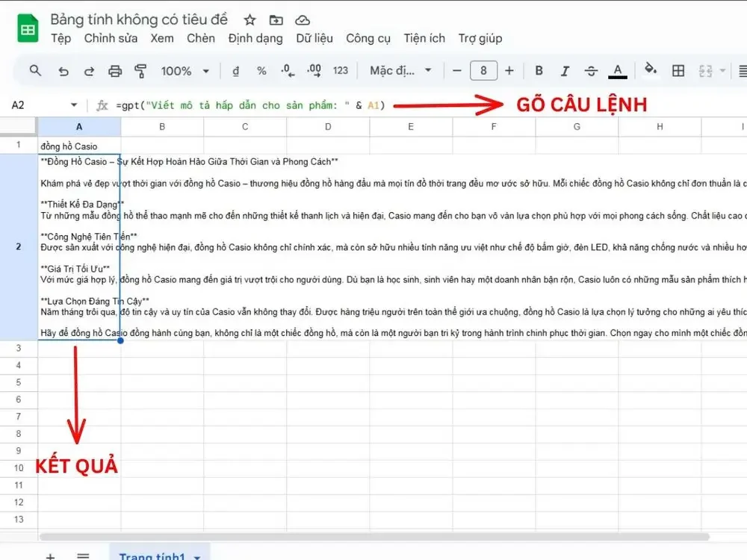Open the Google Sheets home icon
Screen dimensions: 747x560
point(28,28)
